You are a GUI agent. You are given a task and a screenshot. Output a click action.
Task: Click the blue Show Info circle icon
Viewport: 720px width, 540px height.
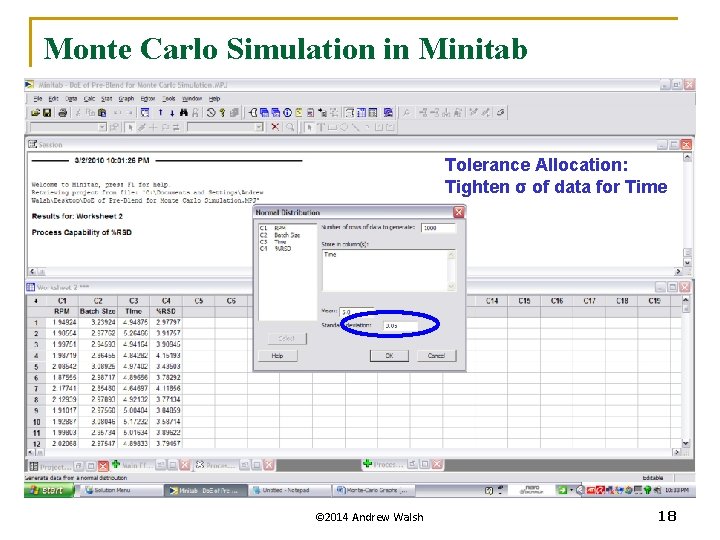point(287,112)
